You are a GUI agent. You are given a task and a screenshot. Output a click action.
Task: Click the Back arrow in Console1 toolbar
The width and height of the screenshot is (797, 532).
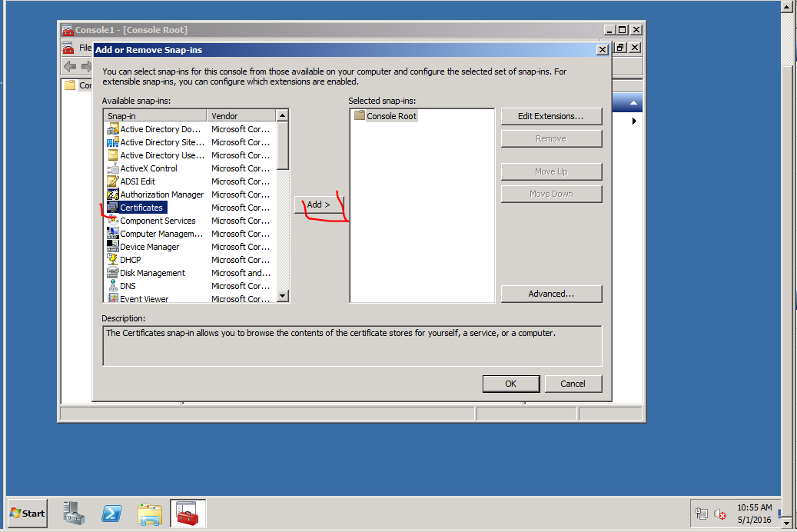[x=70, y=66]
